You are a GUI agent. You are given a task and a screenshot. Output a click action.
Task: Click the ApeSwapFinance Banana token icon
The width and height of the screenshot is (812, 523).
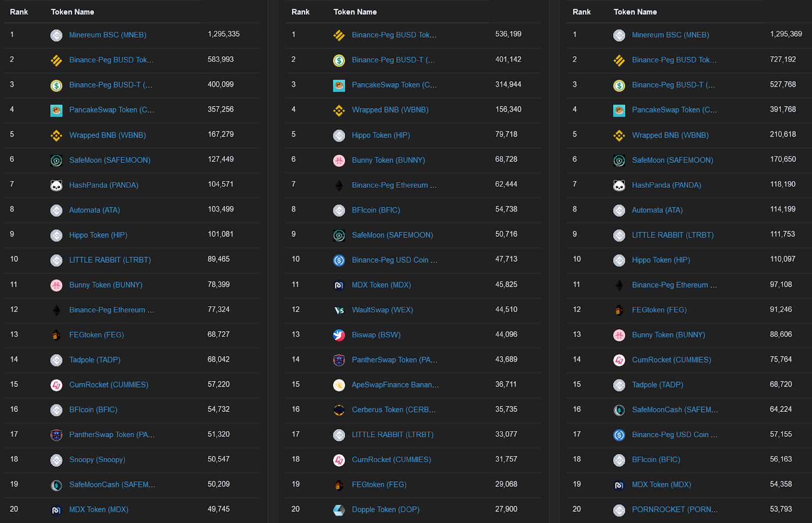tap(339, 385)
